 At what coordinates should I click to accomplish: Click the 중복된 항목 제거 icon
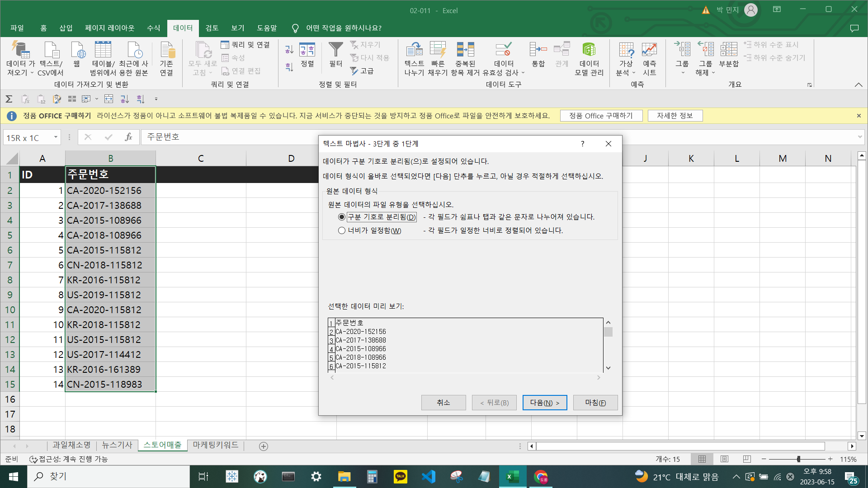tap(465, 59)
